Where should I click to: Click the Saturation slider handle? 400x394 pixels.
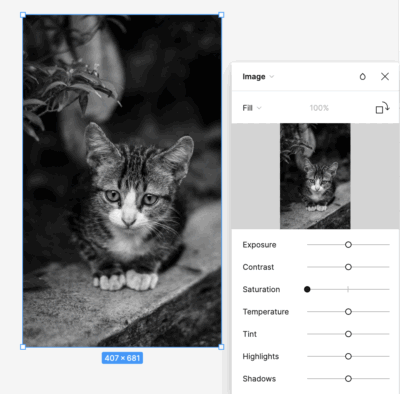point(307,289)
